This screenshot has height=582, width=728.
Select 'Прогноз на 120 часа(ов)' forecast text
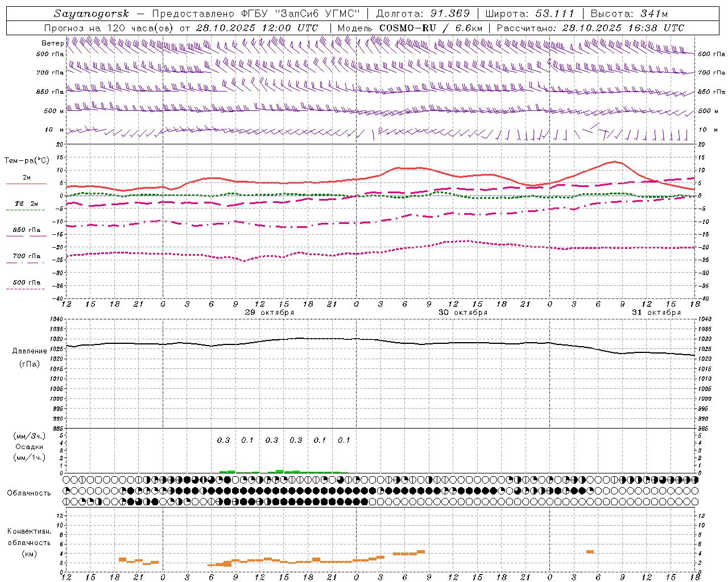pos(109,28)
